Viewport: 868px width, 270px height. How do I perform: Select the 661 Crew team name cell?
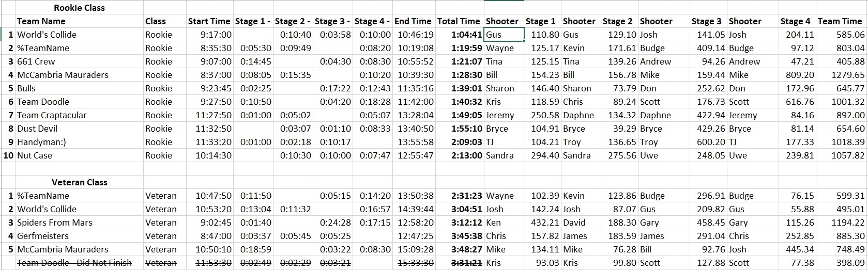[x=80, y=61]
